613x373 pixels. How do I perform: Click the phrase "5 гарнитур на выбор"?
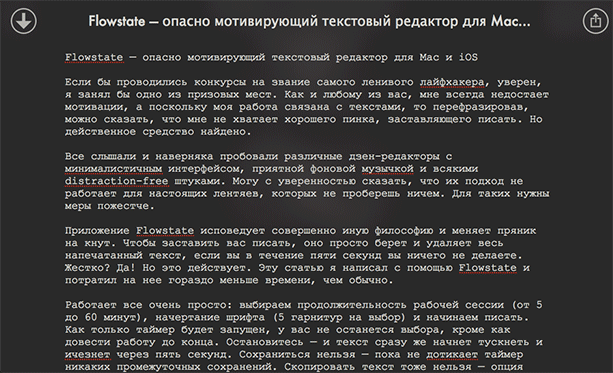[339, 317]
